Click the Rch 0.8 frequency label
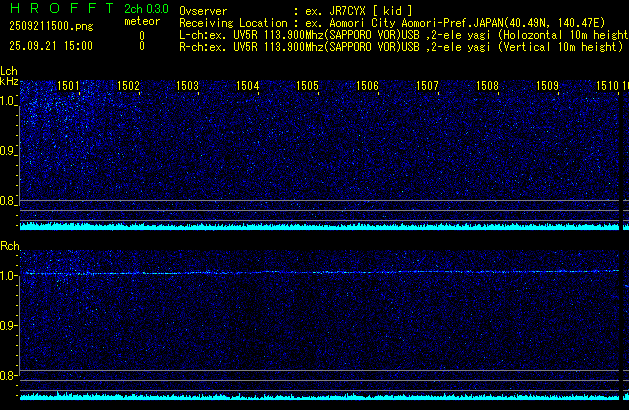629x410 pixels. [x=8, y=376]
